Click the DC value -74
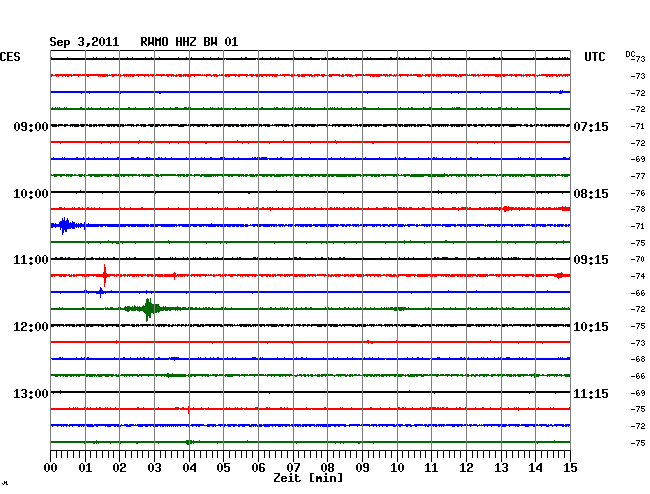The image size is (650, 494). pyautogui.click(x=638, y=276)
